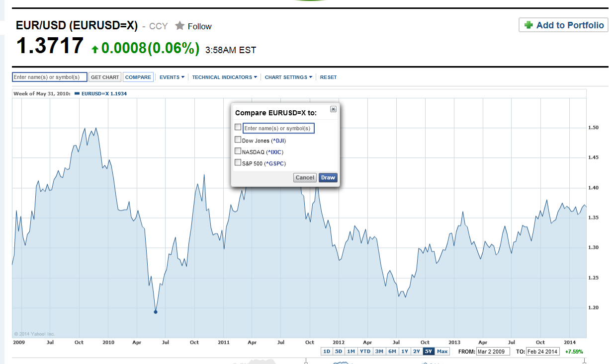Select the 1Y chart range

(x=405, y=351)
